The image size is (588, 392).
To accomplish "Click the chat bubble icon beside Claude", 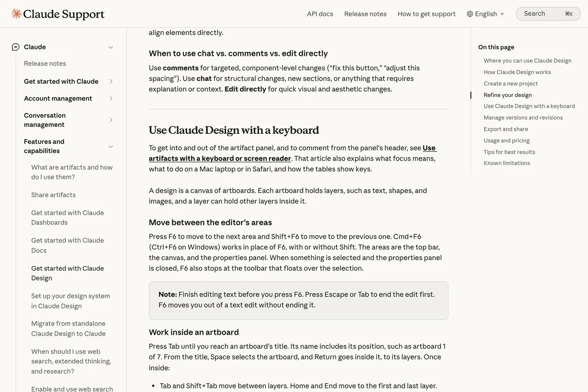I will [16, 47].
